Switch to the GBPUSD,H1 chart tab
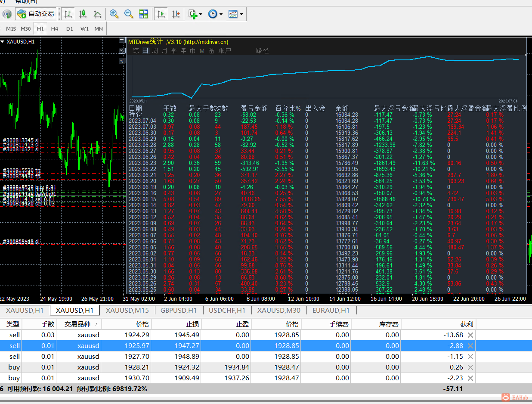The width and height of the screenshot is (532, 404). coord(178,310)
